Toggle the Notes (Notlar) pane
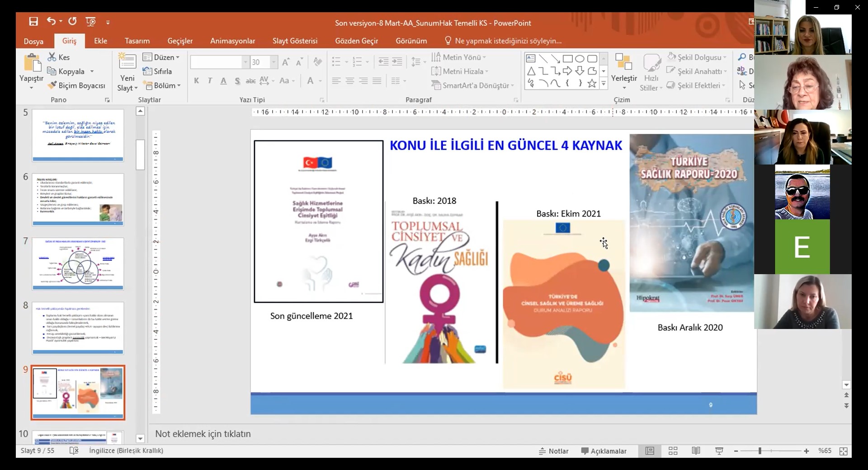Viewport: 868px width, 470px height. 554,451
